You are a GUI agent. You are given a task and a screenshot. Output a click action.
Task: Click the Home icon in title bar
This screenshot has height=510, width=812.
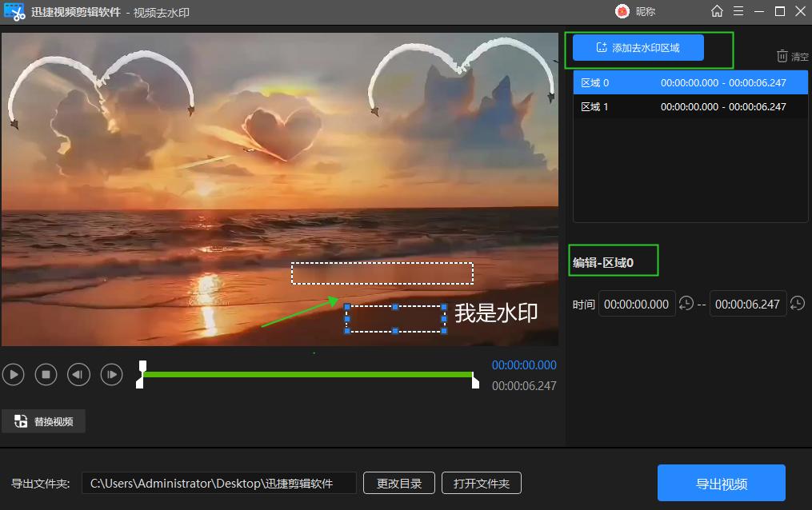pyautogui.click(x=717, y=11)
